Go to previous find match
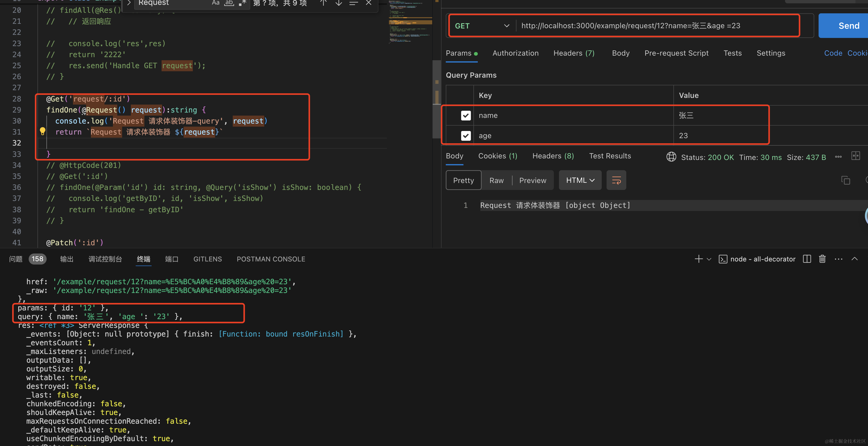 323,3
